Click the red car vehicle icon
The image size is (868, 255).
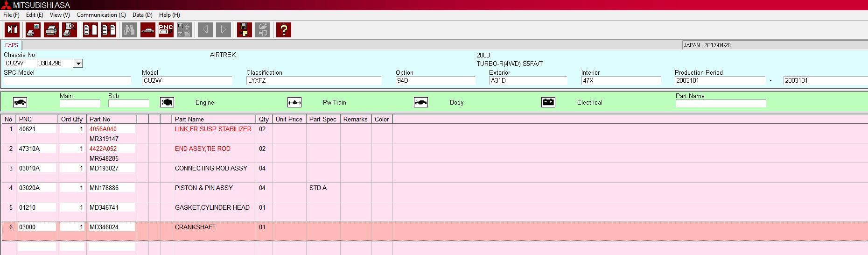(x=147, y=30)
